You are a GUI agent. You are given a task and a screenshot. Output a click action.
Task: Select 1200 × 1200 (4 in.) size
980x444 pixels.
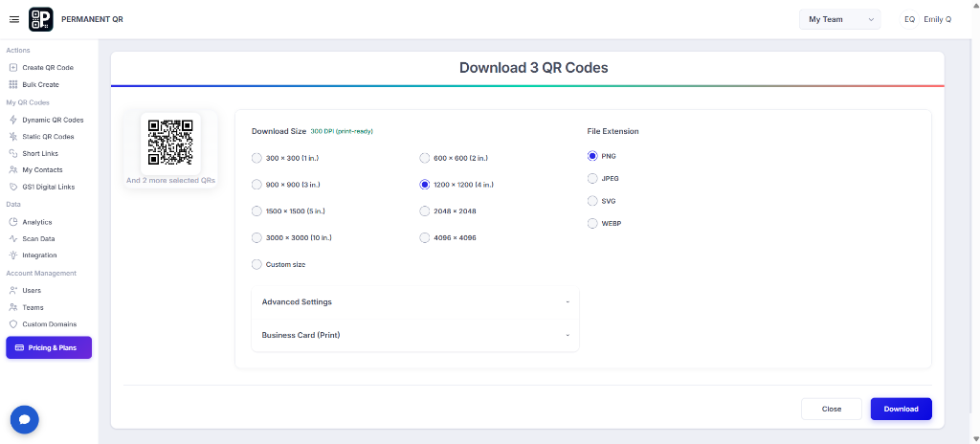point(424,185)
